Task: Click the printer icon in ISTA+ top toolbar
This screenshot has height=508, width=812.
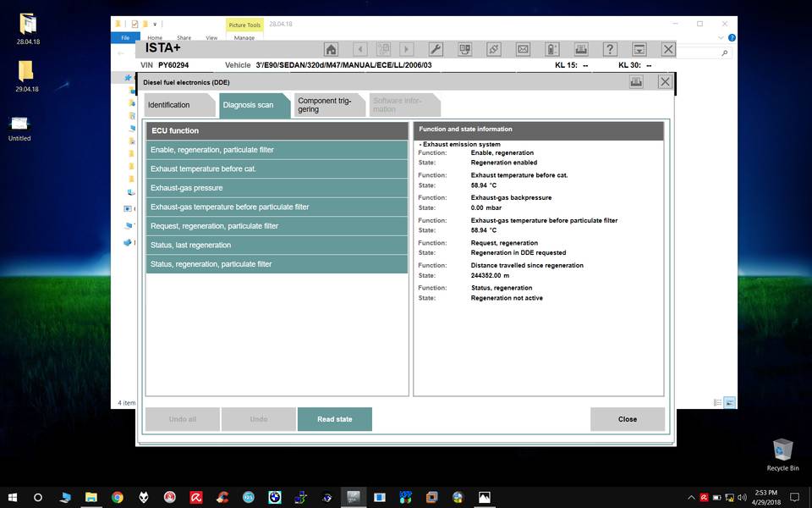Action: coord(581,49)
